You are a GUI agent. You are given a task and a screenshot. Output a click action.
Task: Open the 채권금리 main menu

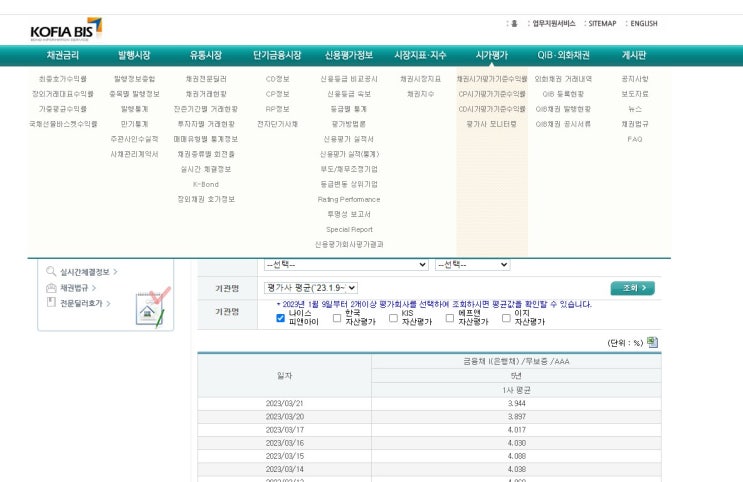coord(63,55)
